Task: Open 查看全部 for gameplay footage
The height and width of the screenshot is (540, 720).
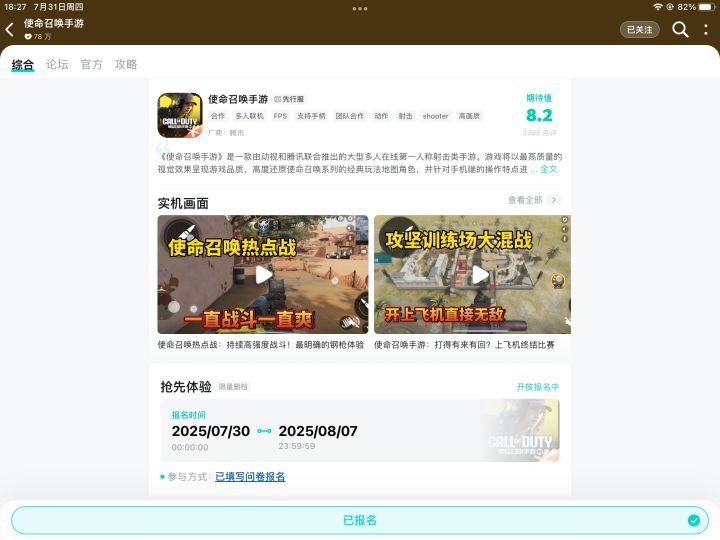Action: [x=525, y=200]
